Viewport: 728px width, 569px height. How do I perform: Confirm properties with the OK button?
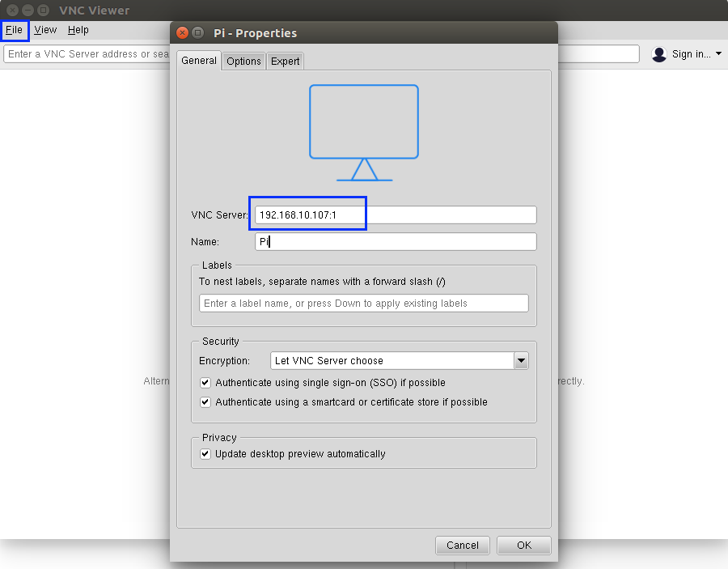click(x=524, y=546)
